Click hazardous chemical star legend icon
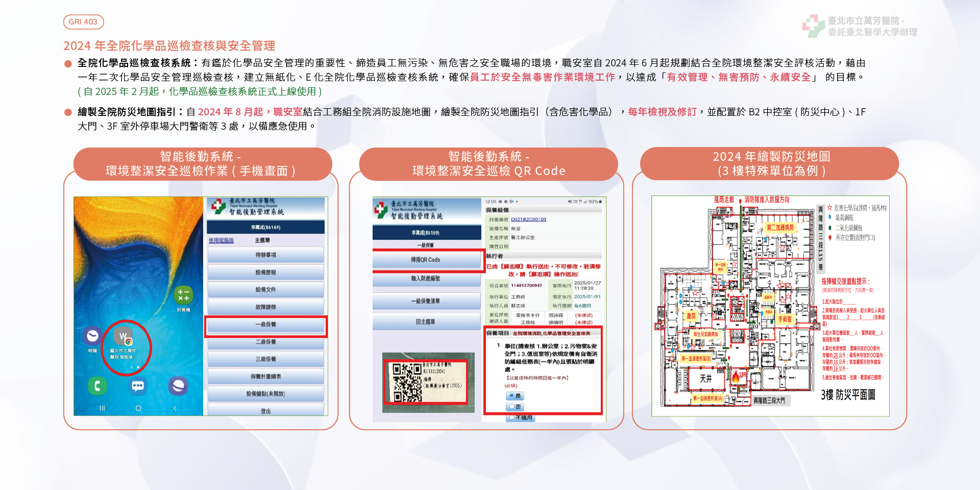This screenshot has height=490, width=980. pyautogui.click(x=830, y=208)
